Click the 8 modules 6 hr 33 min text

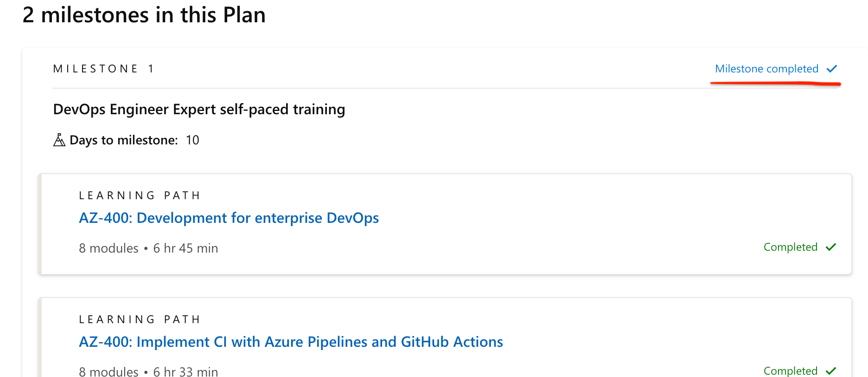click(x=148, y=371)
